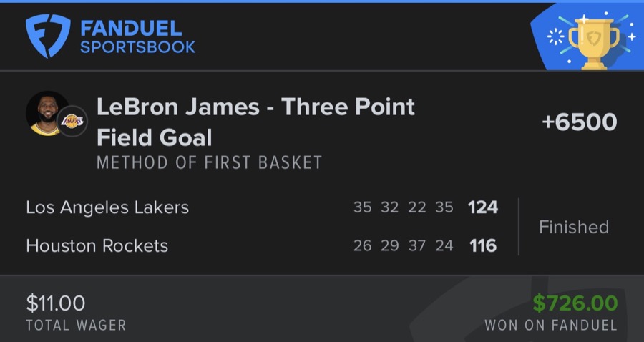The height and width of the screenshot is (342, 644).
Task: Click the FanDuel shield logo icon
Action: coord(49,36)
